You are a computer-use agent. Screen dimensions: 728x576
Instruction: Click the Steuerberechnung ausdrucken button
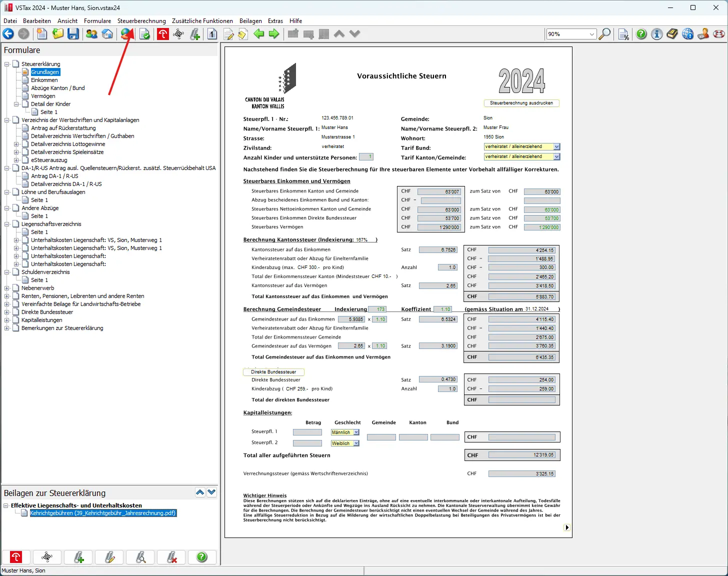pyautogui.click(x=521, y=103)
